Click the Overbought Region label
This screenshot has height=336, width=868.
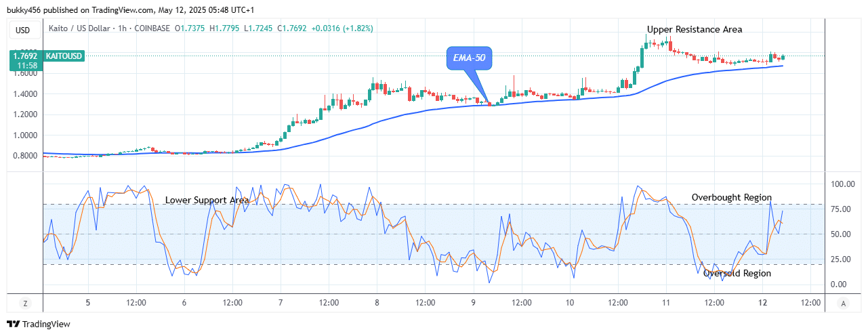[x=731, y=198]
